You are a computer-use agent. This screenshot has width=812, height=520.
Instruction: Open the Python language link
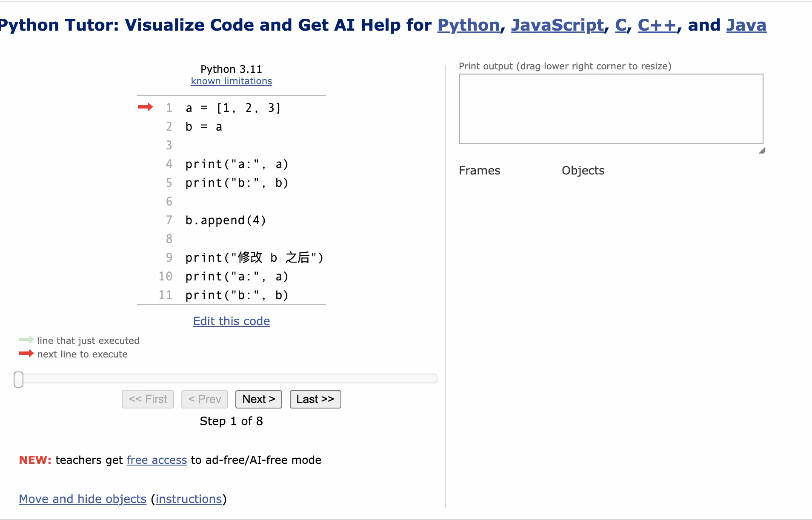[468, 25]
